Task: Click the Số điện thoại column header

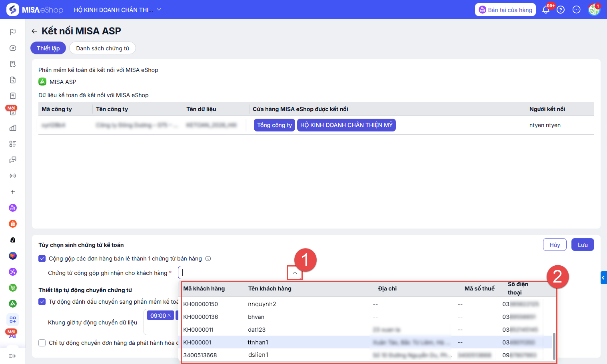Action: 518,288
